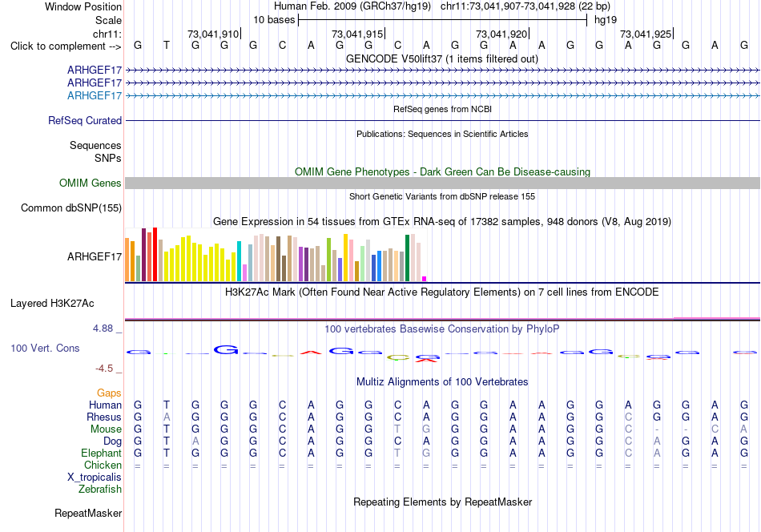Screen dimensions: 761x532
Task: Click the Scale label
Action: 108,20
